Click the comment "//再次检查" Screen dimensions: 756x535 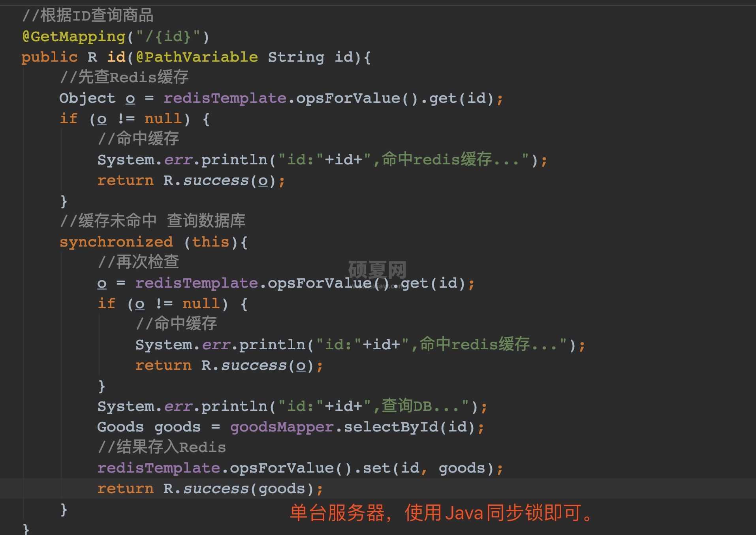coord(138,262)
